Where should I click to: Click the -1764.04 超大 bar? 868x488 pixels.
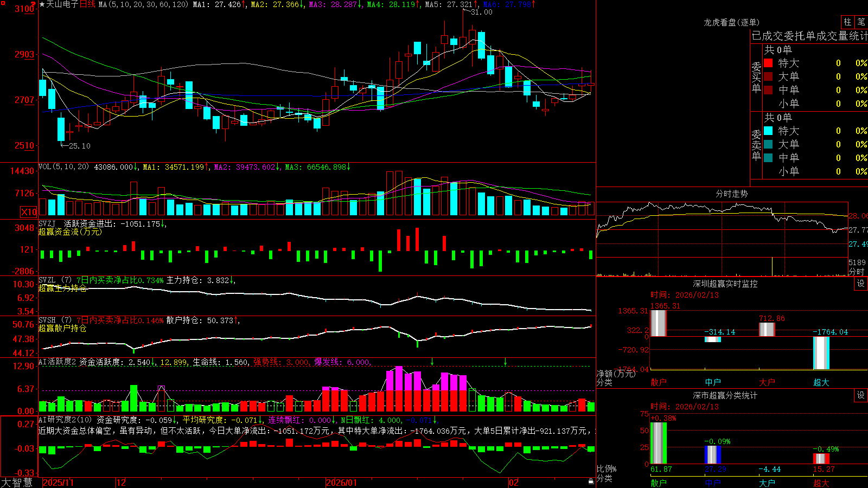tap(821, 353)
